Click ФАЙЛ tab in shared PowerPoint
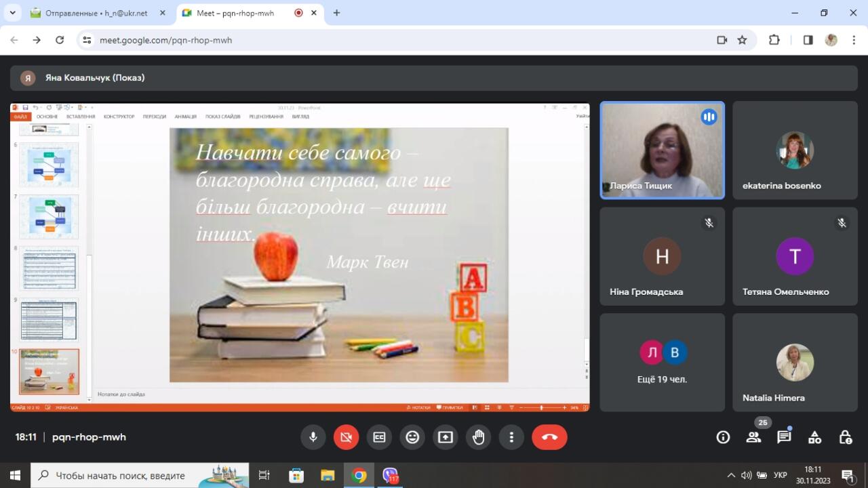The height and width of the screenshot is (488, 868). (20, 117)
